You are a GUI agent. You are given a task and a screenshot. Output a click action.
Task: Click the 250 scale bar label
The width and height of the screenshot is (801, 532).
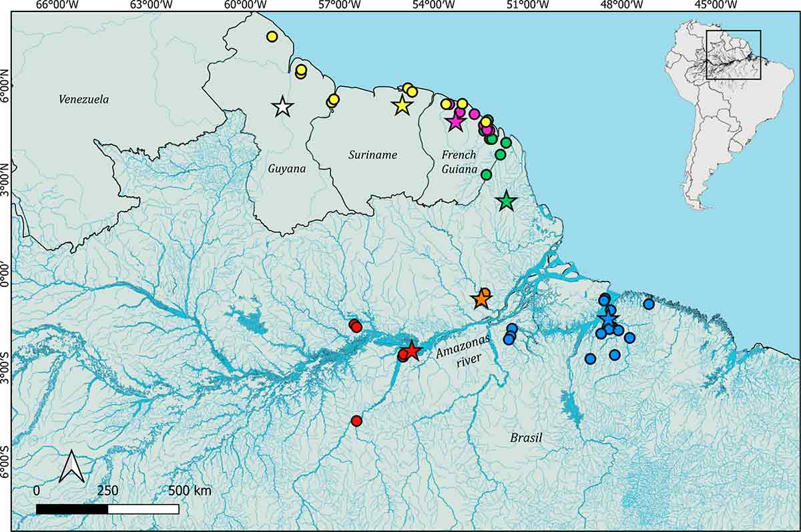[108, 491]
